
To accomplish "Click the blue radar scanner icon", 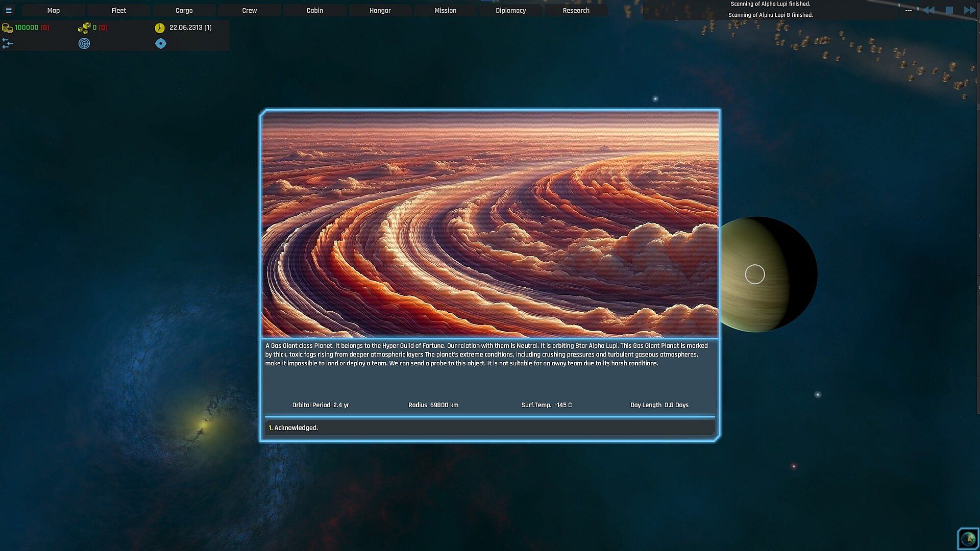I will coord(84,44).
